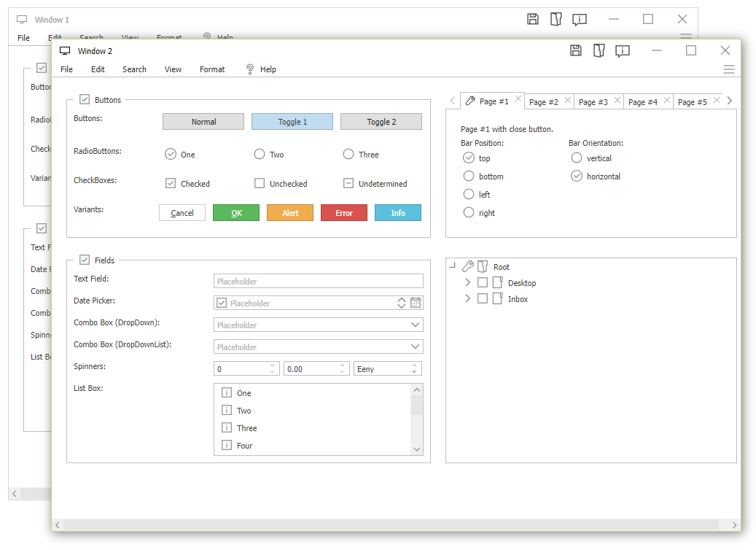Close the Page #2 tab
The width and height of the screenshot is (756, 550).
[568, 100]
